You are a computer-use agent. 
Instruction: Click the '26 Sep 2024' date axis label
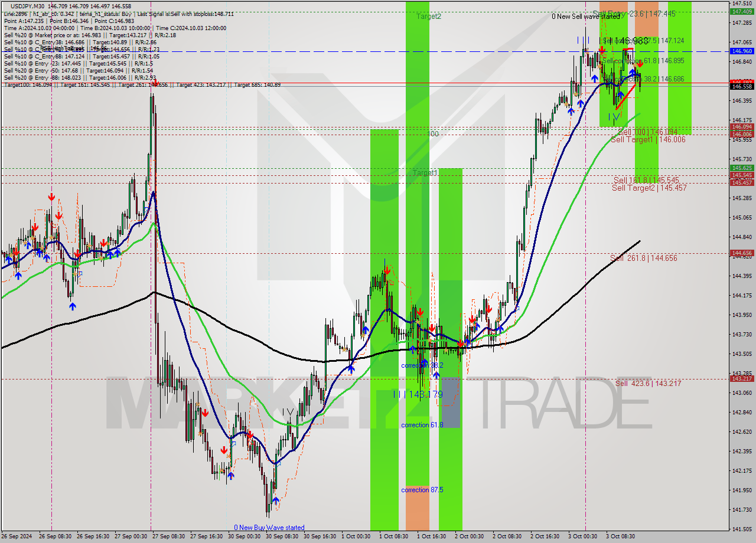[x=17, y=537]
